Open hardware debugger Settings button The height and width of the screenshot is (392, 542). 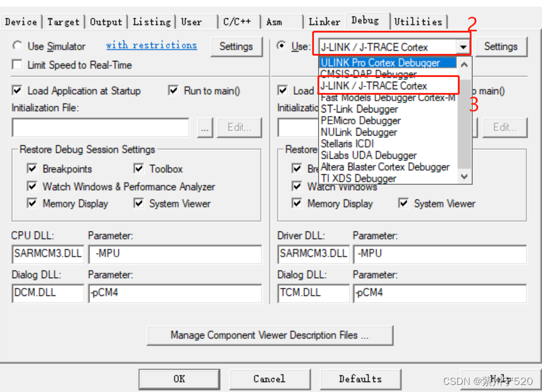tap(501, 47)
